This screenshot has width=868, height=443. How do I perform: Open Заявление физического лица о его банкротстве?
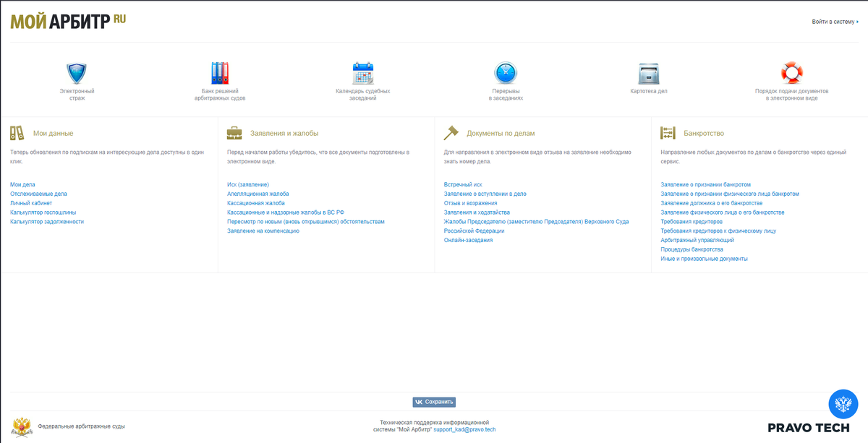(x=723, y=212)
